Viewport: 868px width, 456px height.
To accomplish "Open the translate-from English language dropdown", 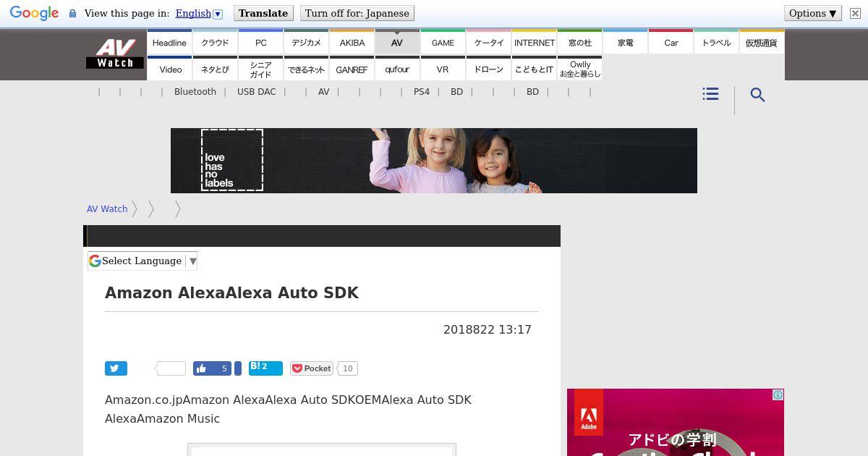I will coord(199,13).
